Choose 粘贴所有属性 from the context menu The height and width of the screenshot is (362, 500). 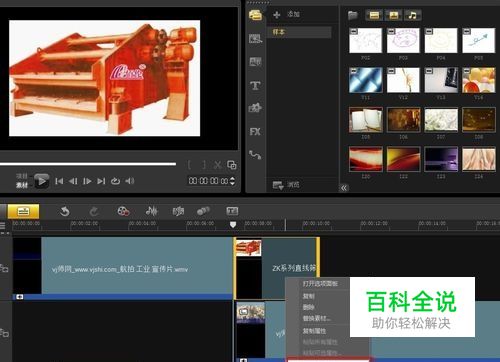tap(320, 342)
